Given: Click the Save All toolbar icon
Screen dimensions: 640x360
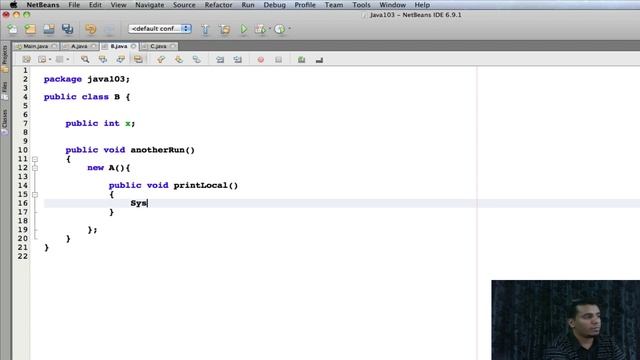Looking at the screenshot, I should tap(67, 29).
